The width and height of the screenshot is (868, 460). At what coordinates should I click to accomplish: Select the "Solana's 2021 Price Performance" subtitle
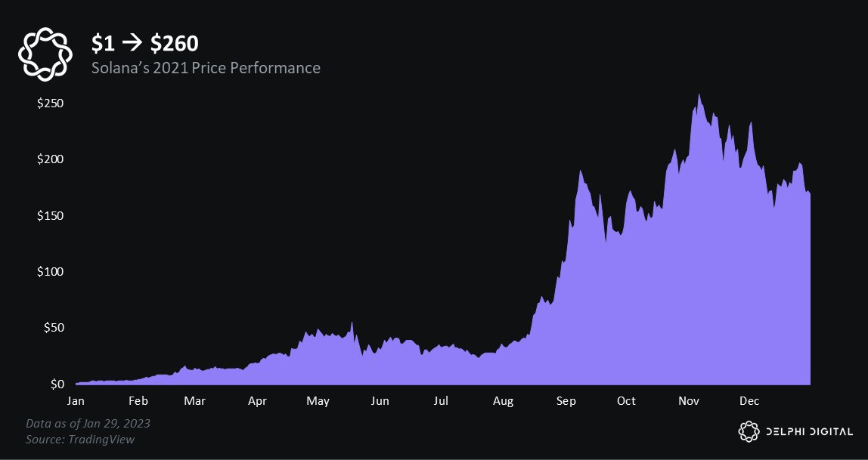coord(205,68)
